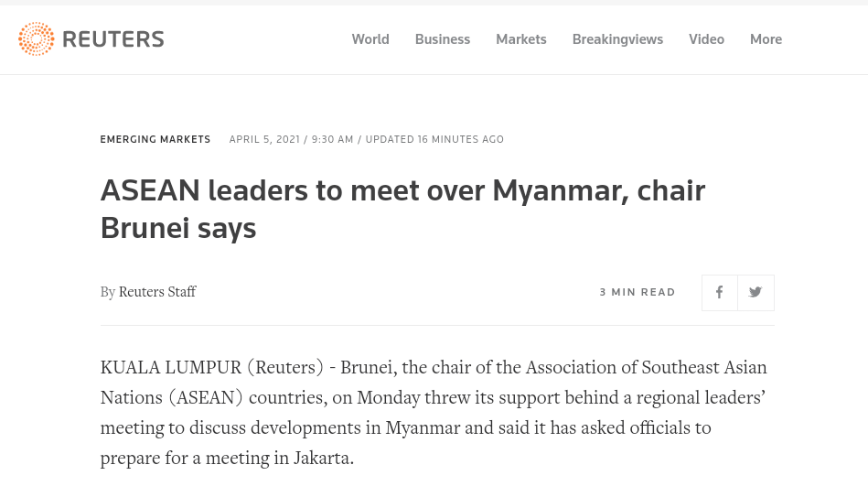Click the Updated 16 minutes ago text
868x497 pixels.
click(434, 140)
